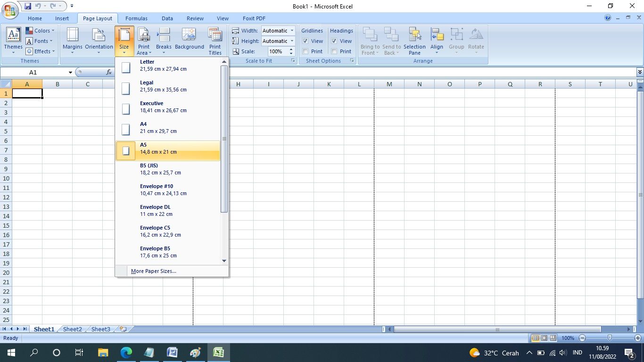Customize Quick Access Toolbar dropdown
The width and height of the screenshot is (644, 362).
click(72, 6)
